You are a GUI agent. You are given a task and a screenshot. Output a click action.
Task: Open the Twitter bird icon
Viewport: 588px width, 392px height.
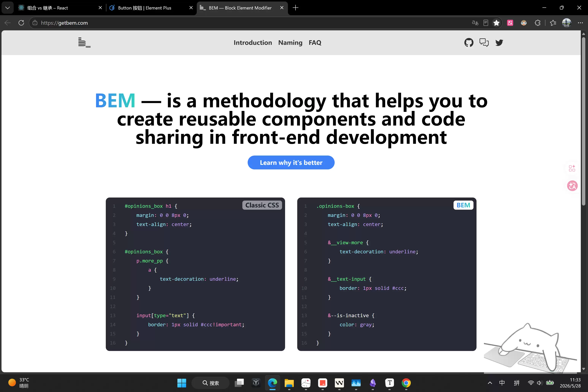[x=499, y=43]
